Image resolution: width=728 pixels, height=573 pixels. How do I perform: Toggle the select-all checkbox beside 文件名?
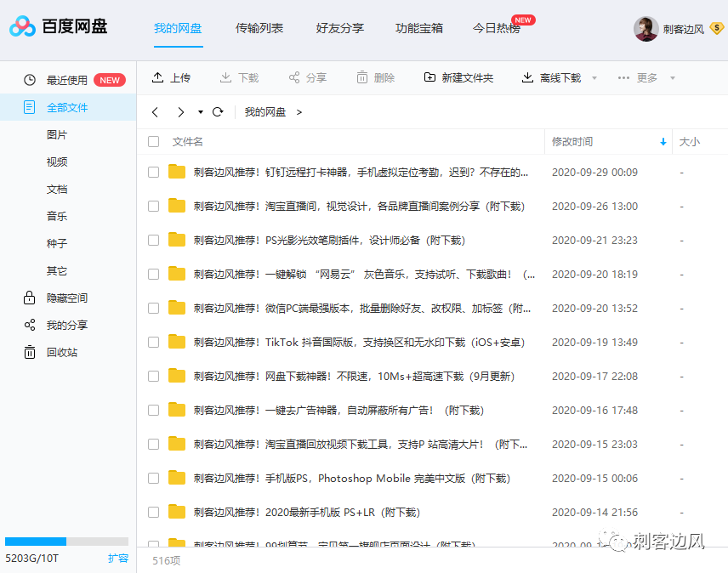click(x=154, y=141)
